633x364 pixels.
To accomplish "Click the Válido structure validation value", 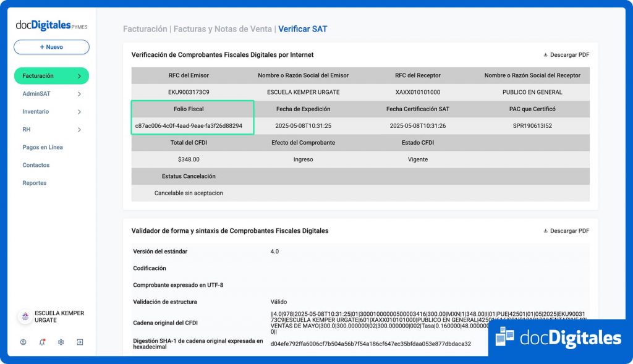I will coord(279,302).
